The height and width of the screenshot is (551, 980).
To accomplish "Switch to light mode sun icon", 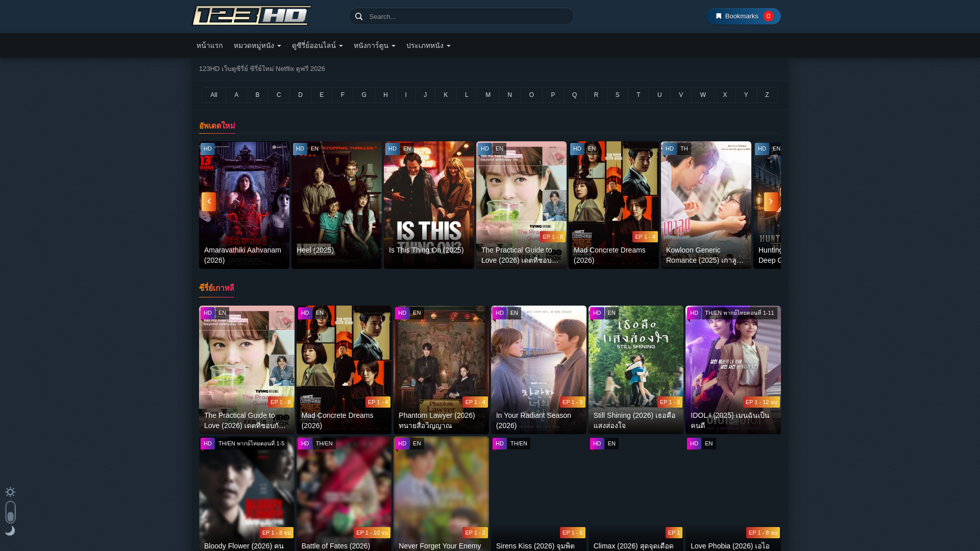I will [10, 492].
